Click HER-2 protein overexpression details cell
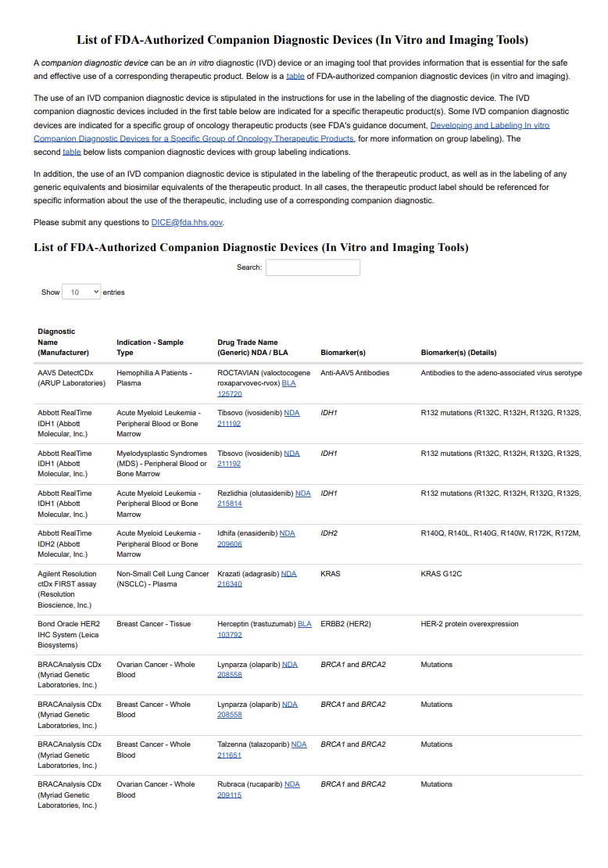 [469, 624]
